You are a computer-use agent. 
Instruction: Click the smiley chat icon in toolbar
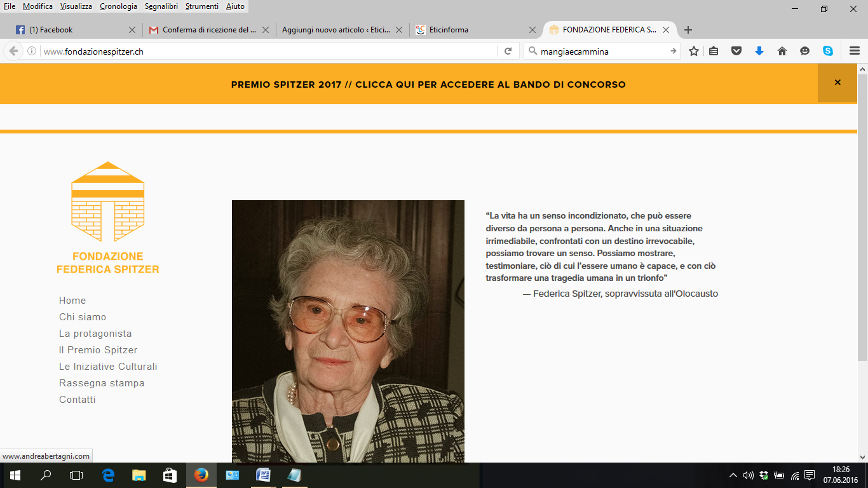coord(805,51)
